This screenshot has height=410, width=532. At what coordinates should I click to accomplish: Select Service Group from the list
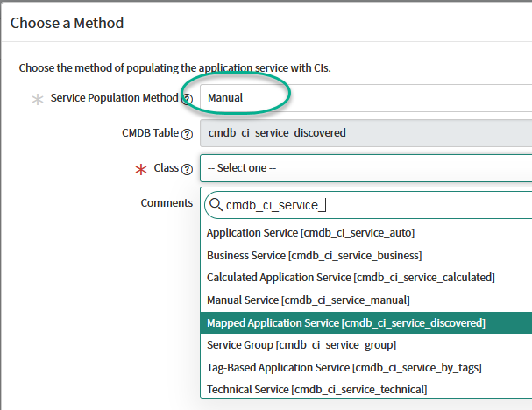tap(301, 345)
